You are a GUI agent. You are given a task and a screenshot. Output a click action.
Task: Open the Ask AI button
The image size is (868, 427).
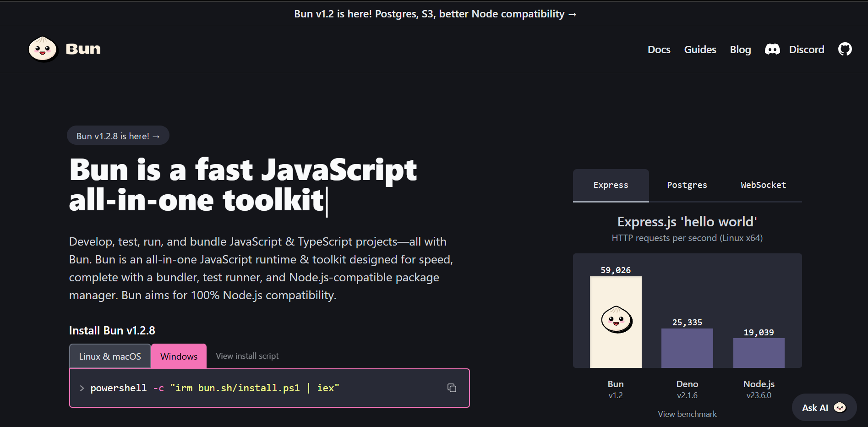[824, 407]
